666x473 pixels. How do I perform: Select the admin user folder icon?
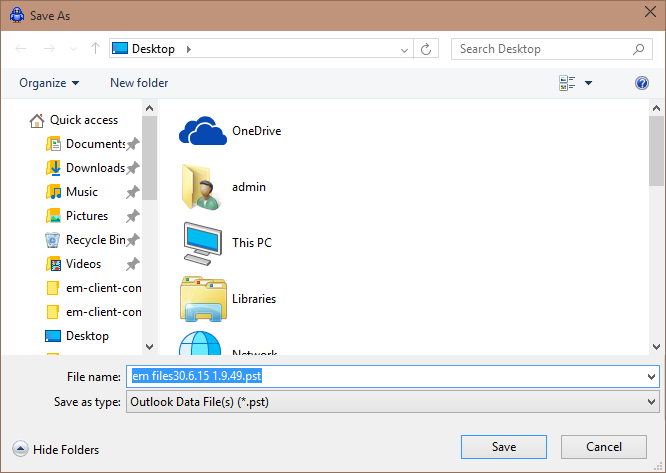[x=201, y=187]
